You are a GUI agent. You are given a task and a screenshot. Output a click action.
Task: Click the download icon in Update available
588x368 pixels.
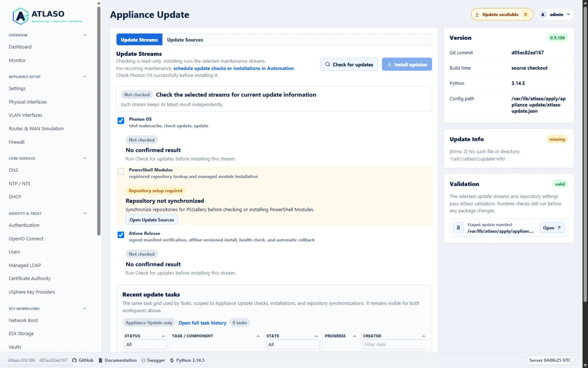(477, 14)
